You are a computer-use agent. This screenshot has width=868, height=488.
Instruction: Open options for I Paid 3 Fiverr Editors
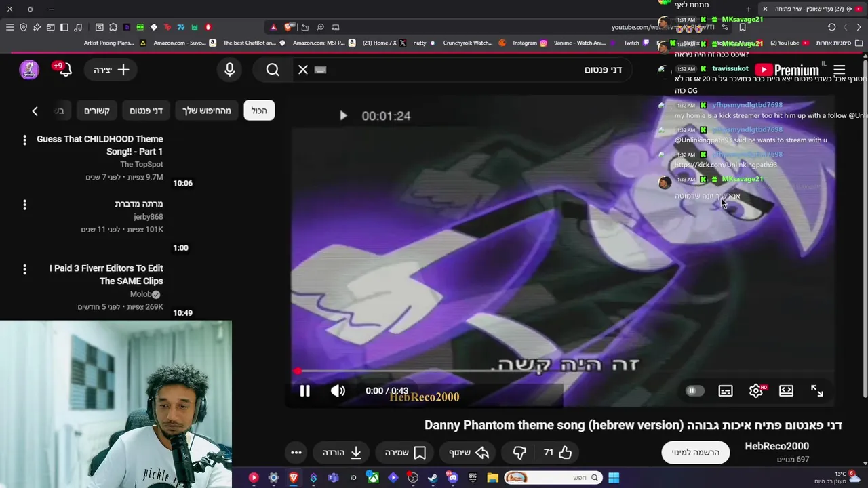(24, 269)
